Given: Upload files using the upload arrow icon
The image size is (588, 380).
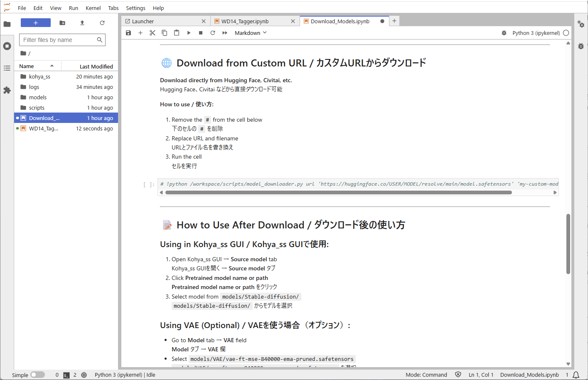Looking at the screenshot, I should tap(82, 23).
